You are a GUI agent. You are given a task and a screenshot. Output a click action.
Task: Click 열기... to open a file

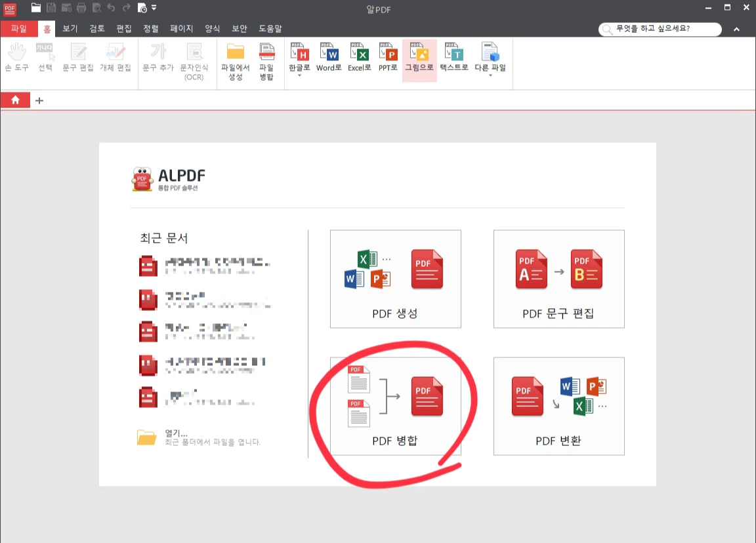click(199, 437)
